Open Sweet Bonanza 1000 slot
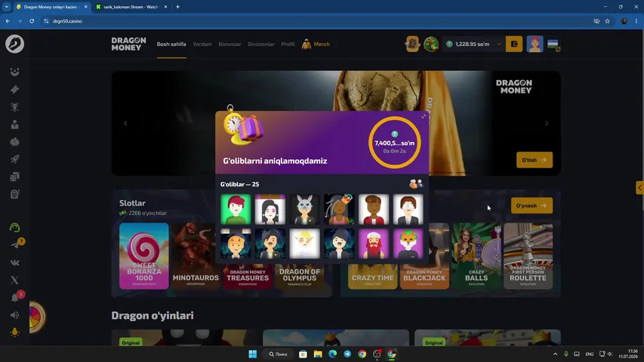The image size is (644, 362). 143,256
